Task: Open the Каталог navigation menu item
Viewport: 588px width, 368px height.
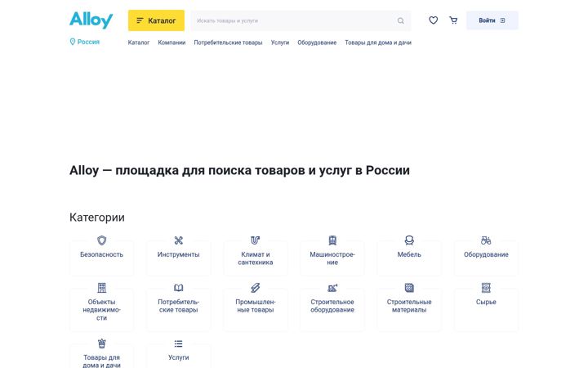Action: (x=139, y=43)
